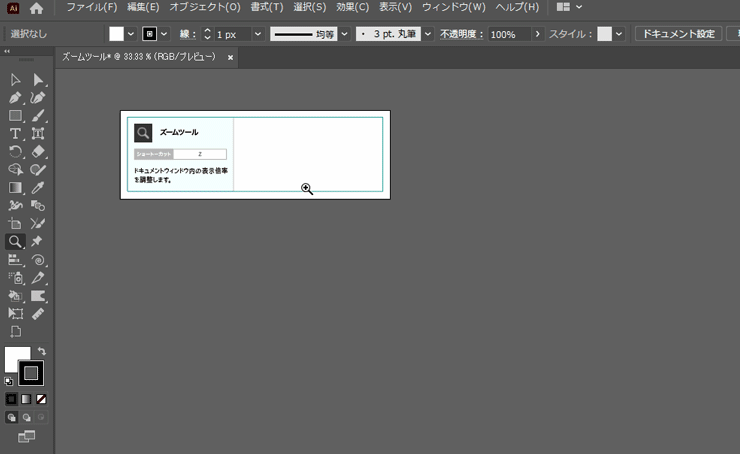Activate the Zoom tool in toolbar
The image size is (740, 454).
[x=15, y=241]
